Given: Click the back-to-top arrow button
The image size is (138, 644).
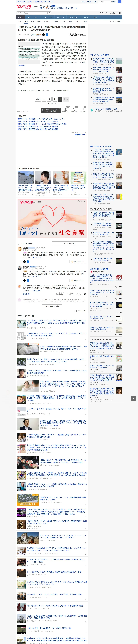Looking at the screenshot, I should pos(133,398).
